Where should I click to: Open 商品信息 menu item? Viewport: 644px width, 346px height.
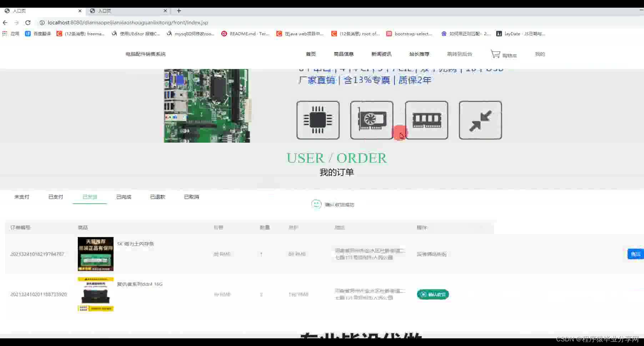(x=343, y=54)
